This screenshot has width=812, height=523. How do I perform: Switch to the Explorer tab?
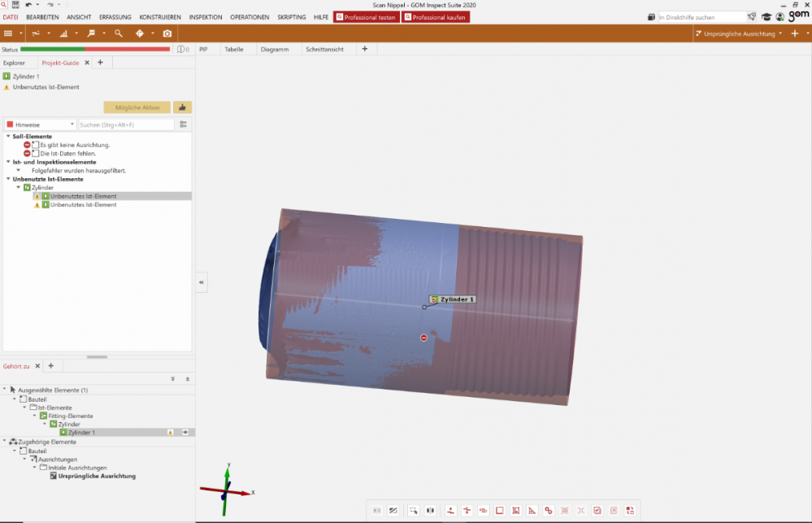14,63
